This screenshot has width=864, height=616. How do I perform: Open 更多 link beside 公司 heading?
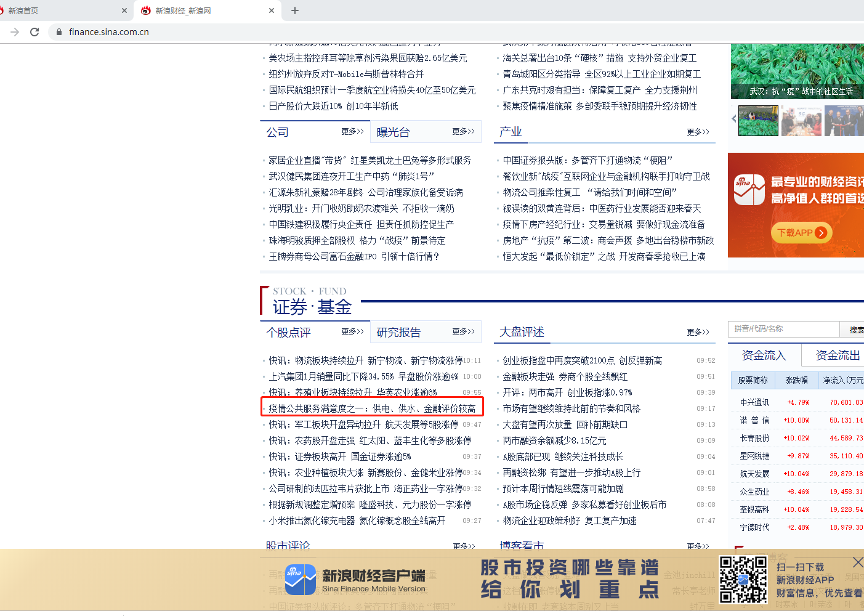[353, 131]
